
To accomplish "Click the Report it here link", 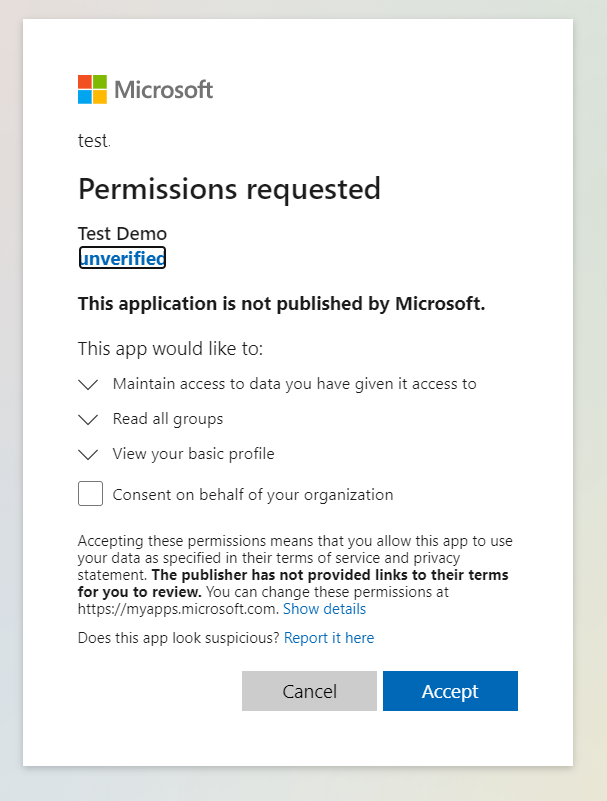I will [329, 637].
